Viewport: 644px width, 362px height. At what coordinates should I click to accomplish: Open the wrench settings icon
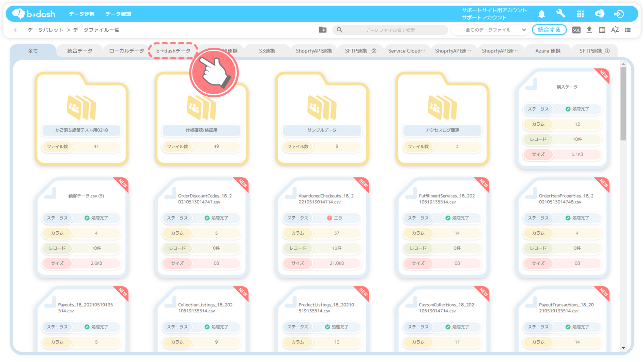tap(561, 14)
